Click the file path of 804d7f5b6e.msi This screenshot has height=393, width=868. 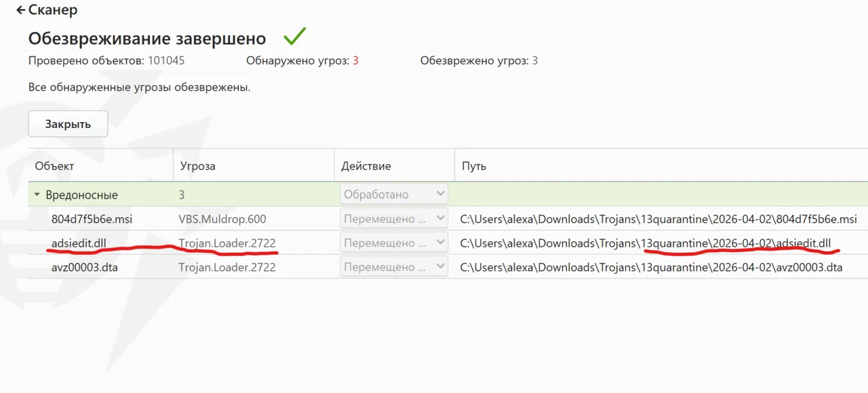pyautogui.click(x=658, y=219)
